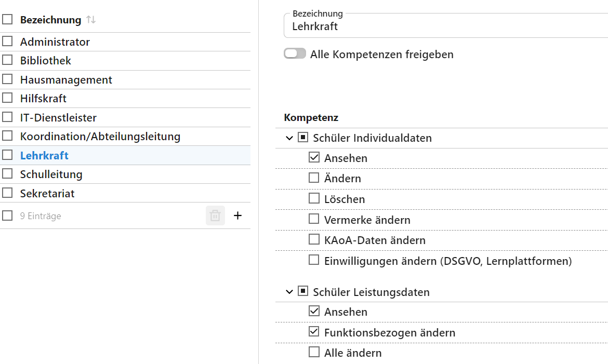Check the Sekretariat row checkbox
The image size is (608, 364).
7,193
